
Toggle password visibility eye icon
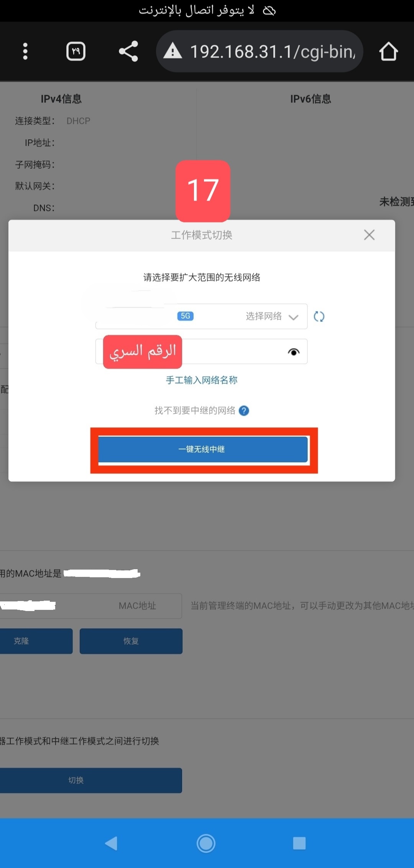coord(294,352)
